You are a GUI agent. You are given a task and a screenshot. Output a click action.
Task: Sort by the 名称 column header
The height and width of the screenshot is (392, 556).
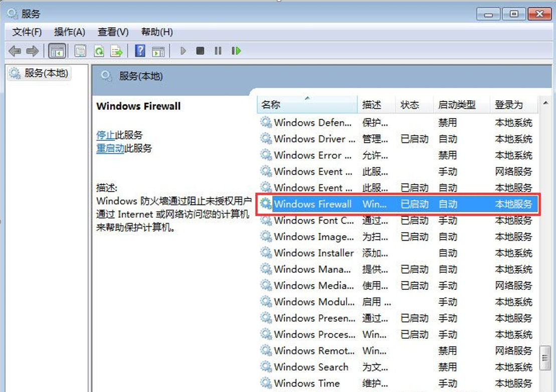(307, 105)
